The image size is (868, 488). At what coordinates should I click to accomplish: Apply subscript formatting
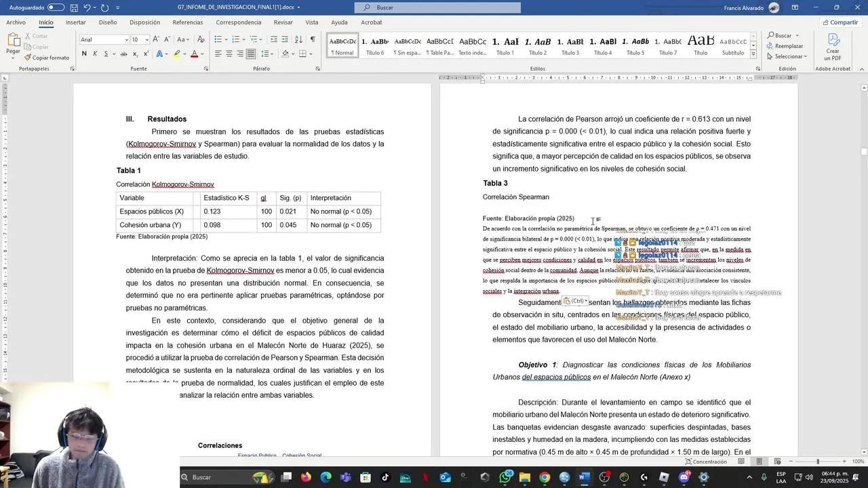tap(135, 54)
